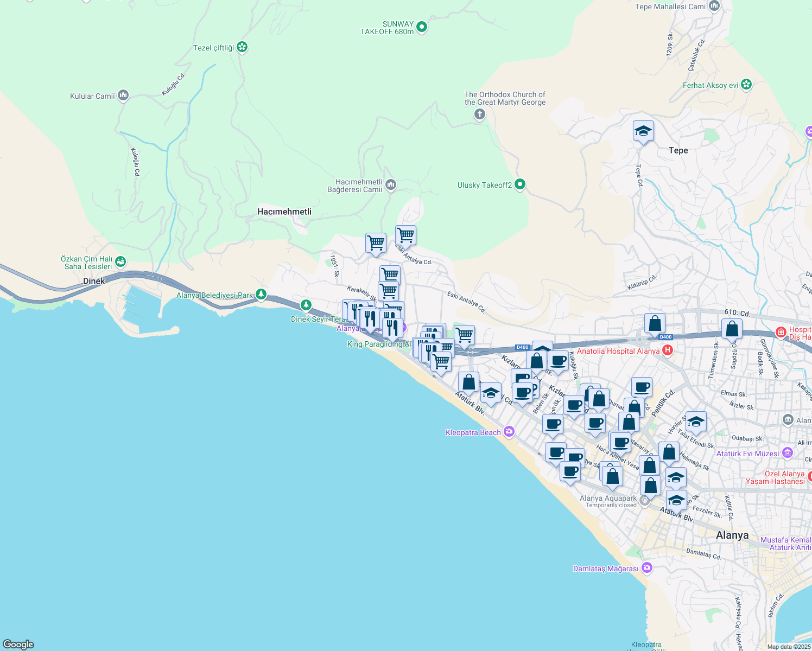Open the Atatürk Evi Müzesi museum marker
The width and height of the screenshot is (812, 651).
click(x=788, y=453)
